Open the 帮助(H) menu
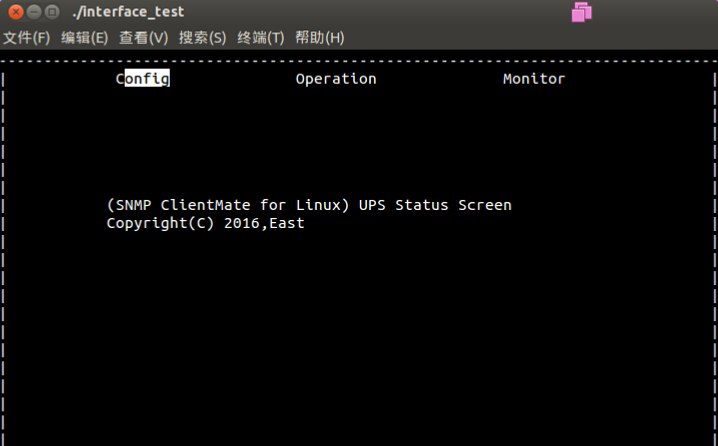718x446 pixels. tap(320, 38)
